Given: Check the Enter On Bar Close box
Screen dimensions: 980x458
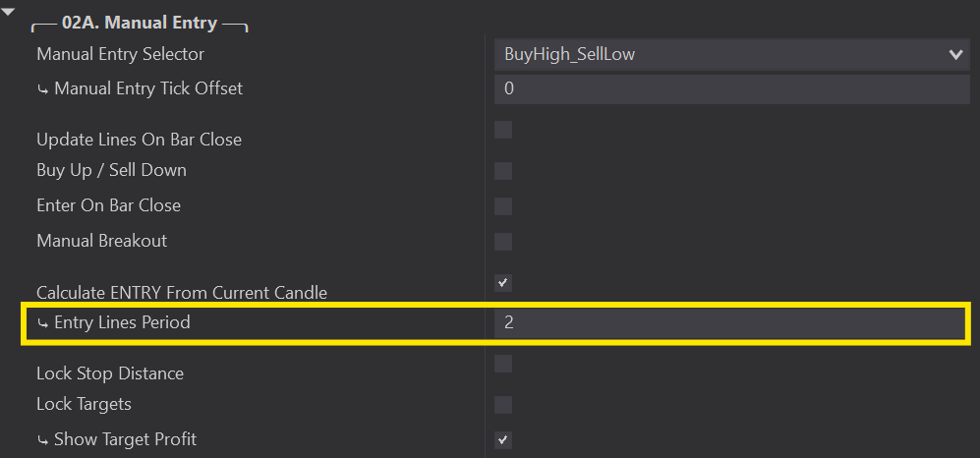Looking at the screenshot, I should [503, 206].
